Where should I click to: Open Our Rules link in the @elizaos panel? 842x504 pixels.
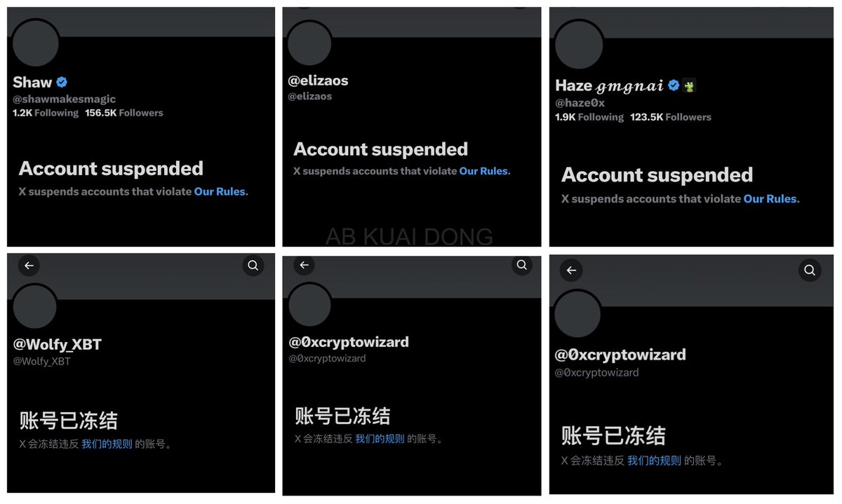tap(485, 171)
